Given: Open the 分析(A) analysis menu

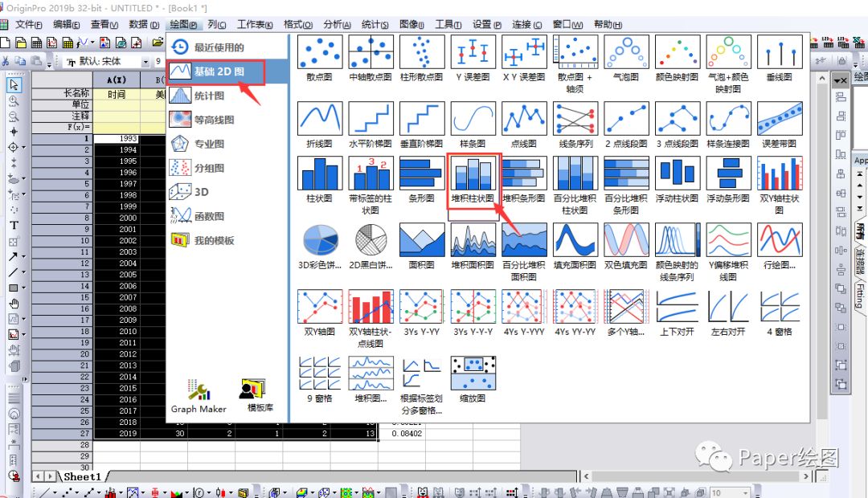Looking at the screenshot, I should click(337, 24).
